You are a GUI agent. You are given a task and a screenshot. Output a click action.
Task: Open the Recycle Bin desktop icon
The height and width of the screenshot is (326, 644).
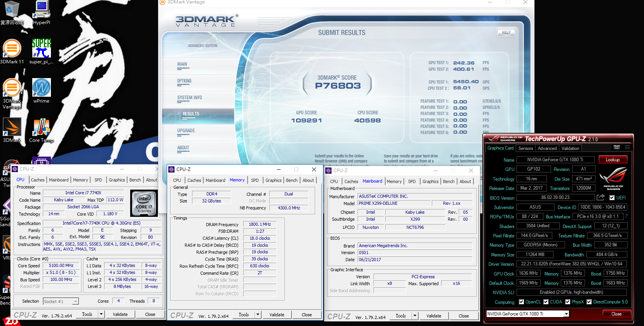coord(12,13)
